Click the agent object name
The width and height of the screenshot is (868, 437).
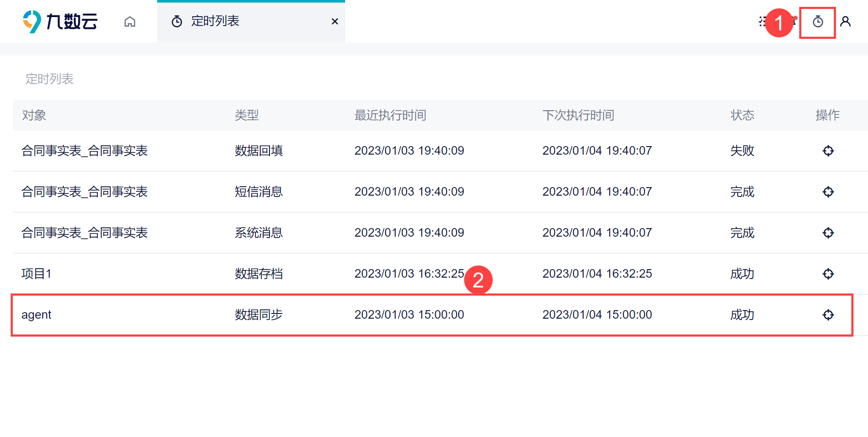coord(36,315)
